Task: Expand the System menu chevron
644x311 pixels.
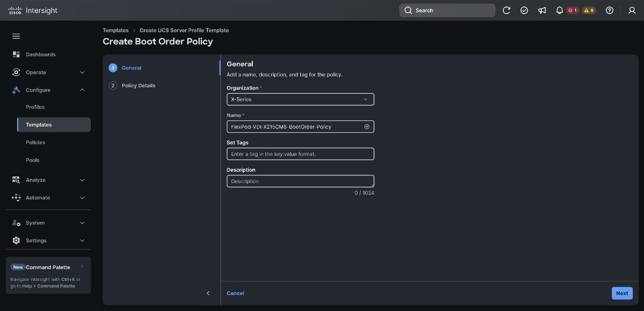Action: [x=82, y=223]
